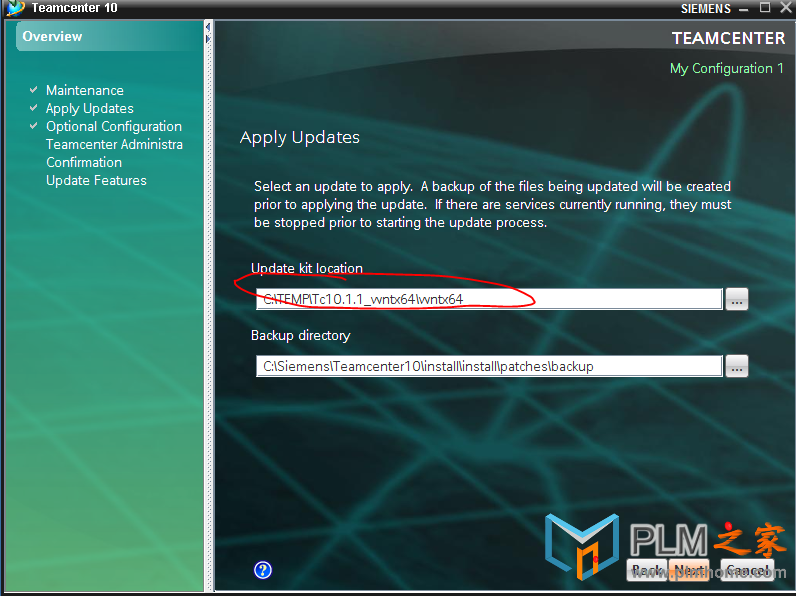Select the Update Features step in the sidebar
Screen dimensions: 796x596
(x=96, y=181)
